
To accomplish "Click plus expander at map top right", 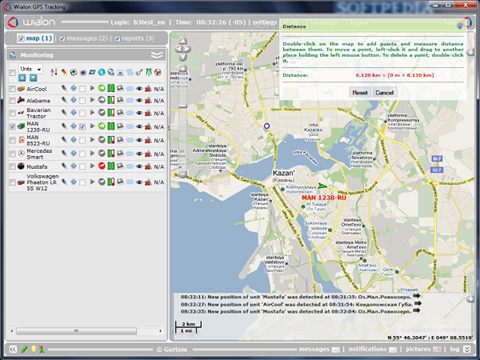I will [x=470, y=52].
